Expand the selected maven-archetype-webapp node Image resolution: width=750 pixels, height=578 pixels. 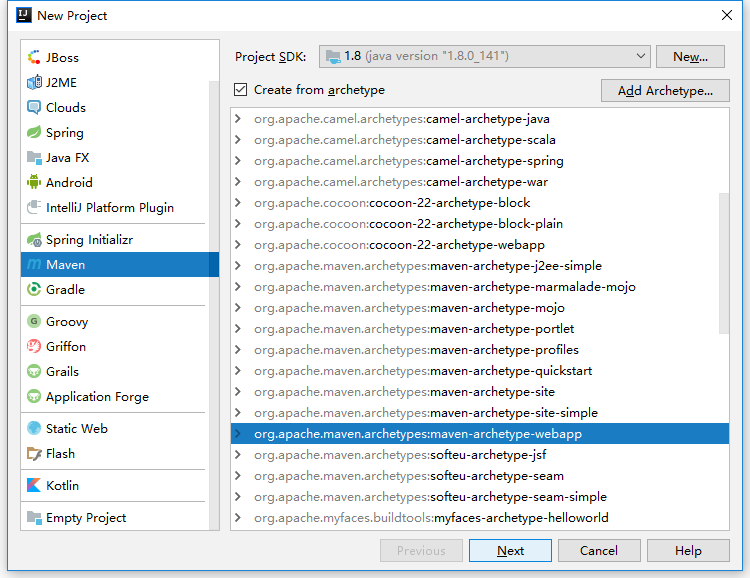[x=238, y=434]
